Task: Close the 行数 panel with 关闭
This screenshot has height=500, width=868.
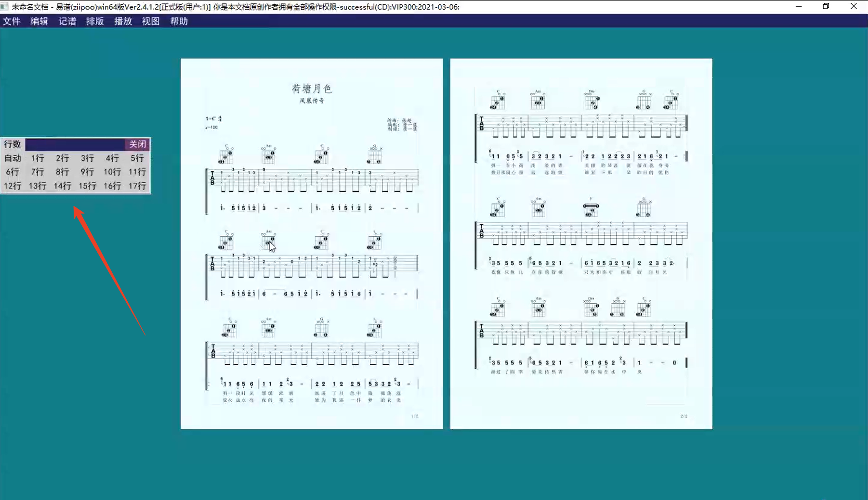Action: pos(137,144)
